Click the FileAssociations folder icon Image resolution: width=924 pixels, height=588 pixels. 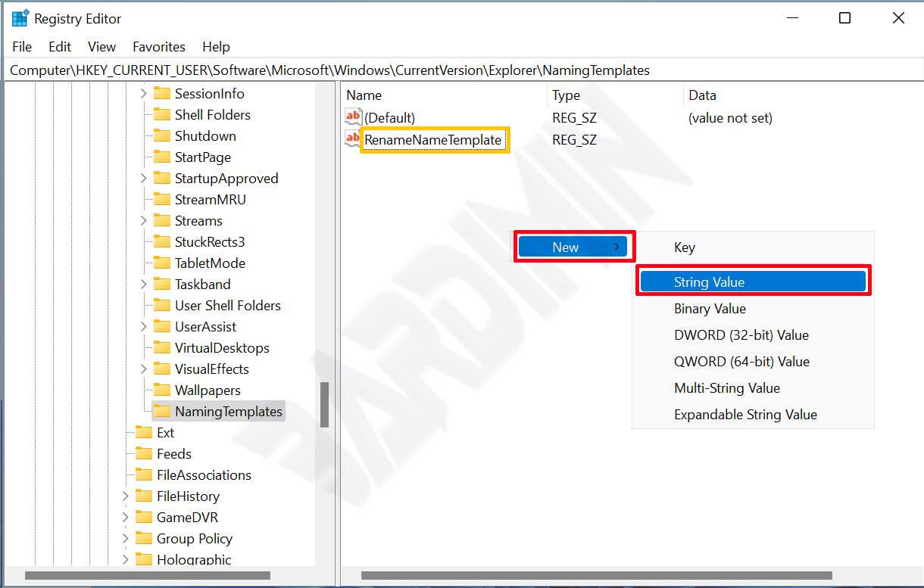144,475
